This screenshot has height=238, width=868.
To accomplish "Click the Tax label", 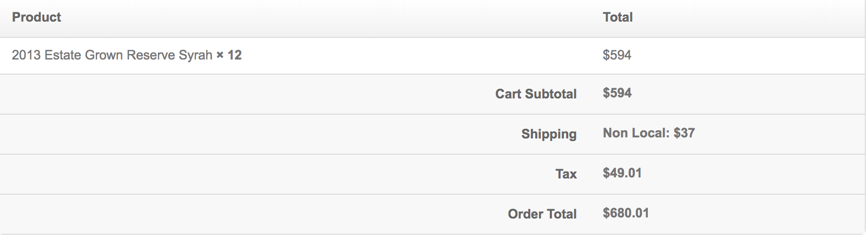I will click(566, 174).
